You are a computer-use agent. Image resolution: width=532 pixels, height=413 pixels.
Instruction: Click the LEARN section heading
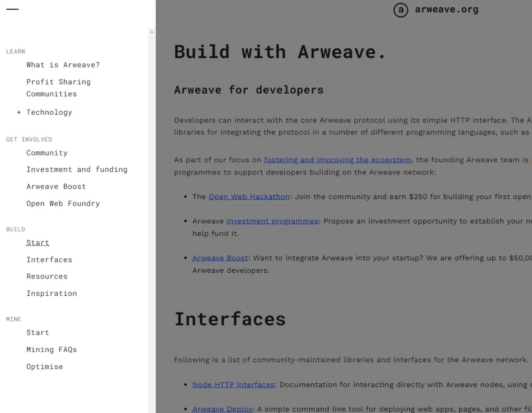point(16,51)
